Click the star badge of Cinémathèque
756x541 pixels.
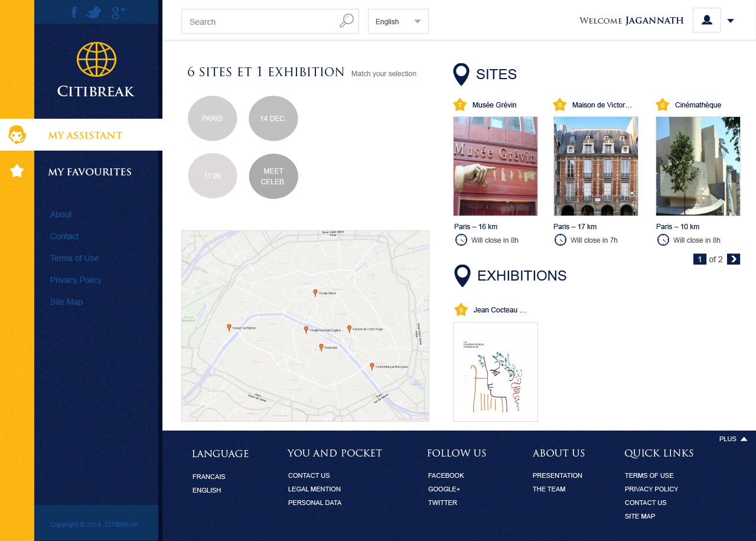[x=663, y=105]
